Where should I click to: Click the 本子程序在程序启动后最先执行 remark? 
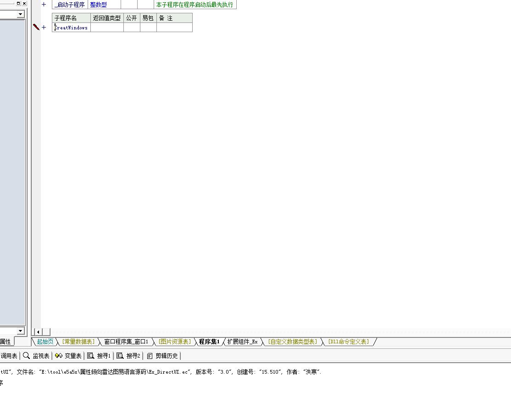click(x=195, y=5)
